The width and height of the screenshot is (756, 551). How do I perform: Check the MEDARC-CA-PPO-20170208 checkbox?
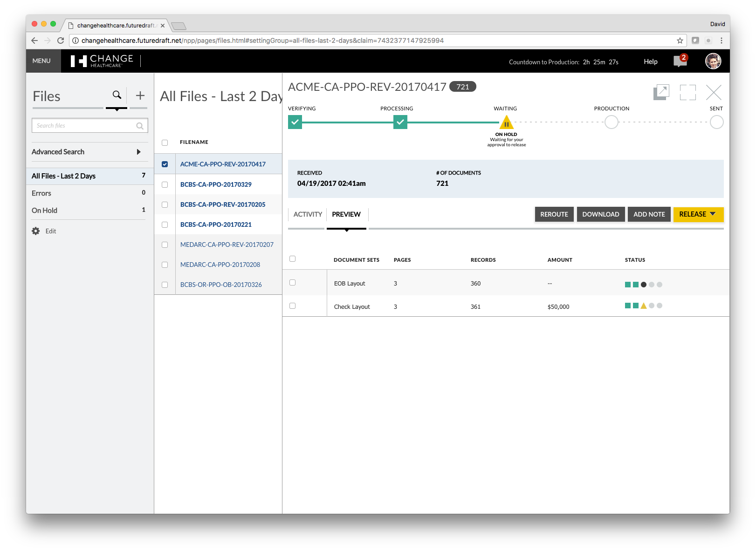(x=165, y=265)
